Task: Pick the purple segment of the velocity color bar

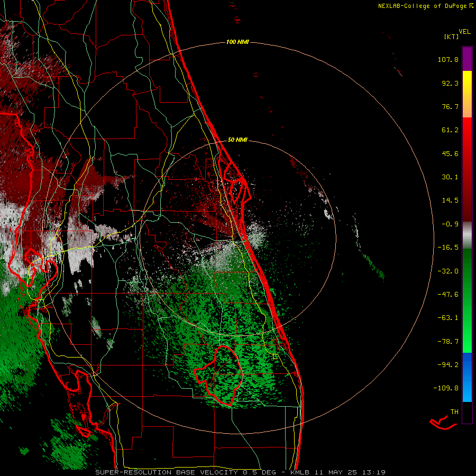Action: point(467,59)
